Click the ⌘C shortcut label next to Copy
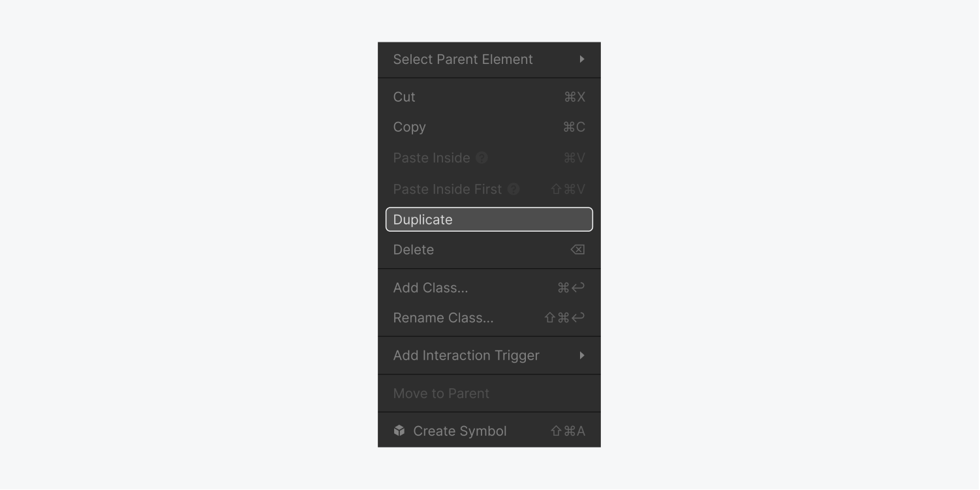 click(x=574, y=127)
